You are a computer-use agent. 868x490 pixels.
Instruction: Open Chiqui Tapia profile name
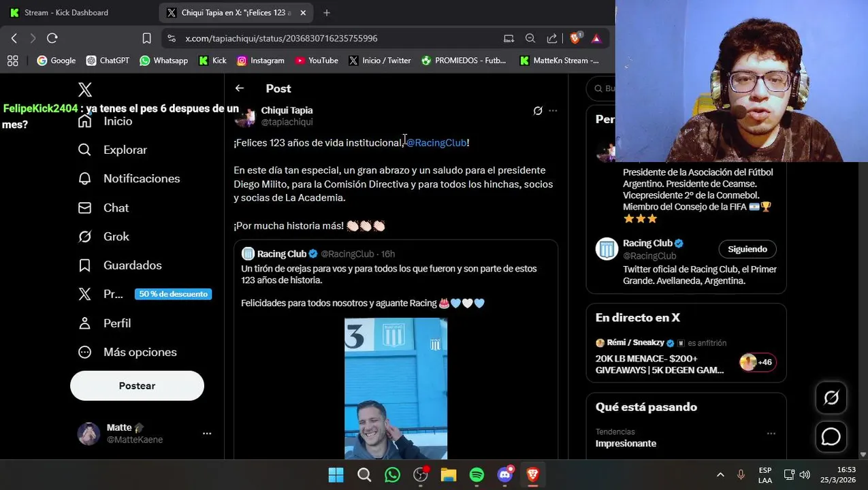(287, 110)
